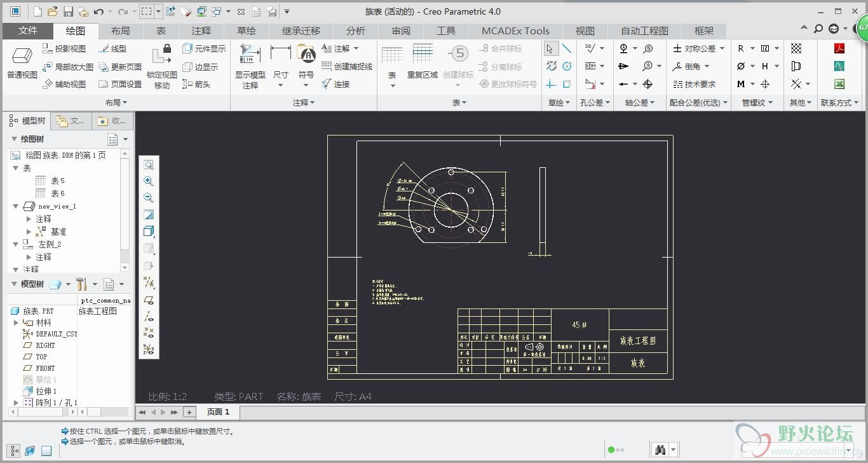
Task: Open the 注解 note dropdown arrow
Action: point(356,48)
